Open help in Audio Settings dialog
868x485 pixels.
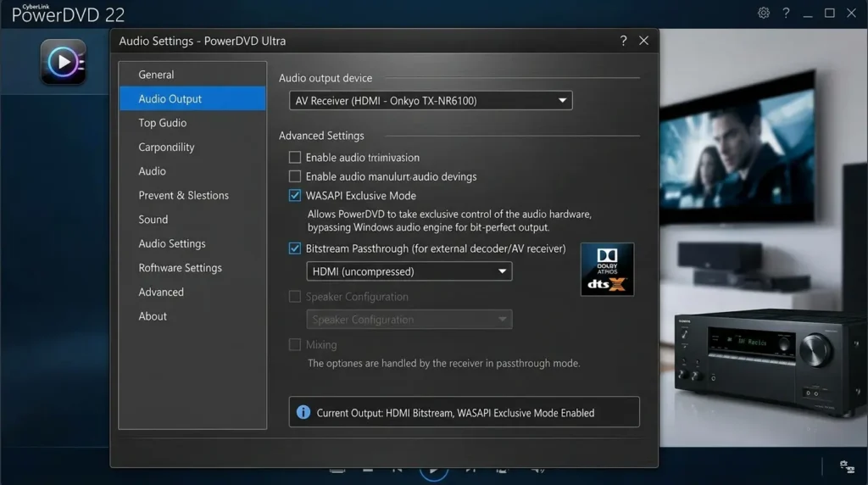(x=623, y=41)
